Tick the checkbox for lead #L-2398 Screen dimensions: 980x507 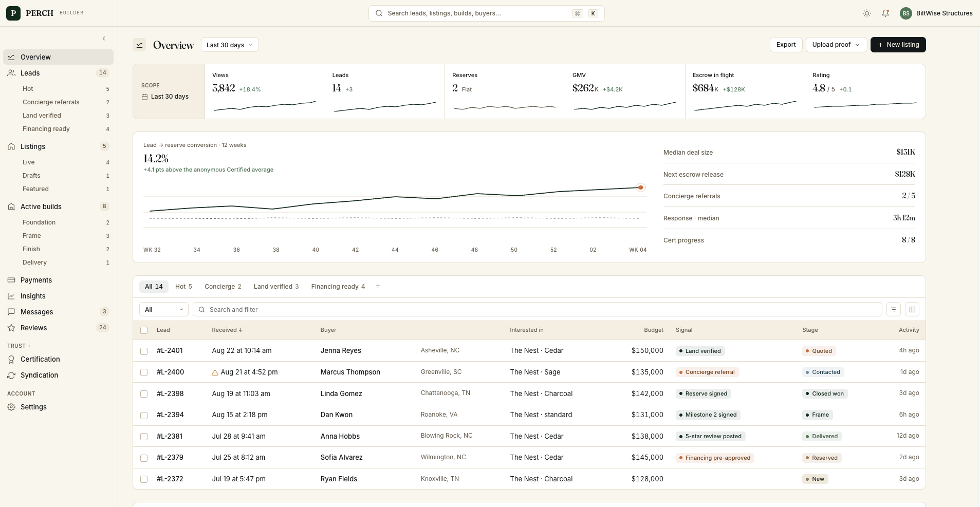[144, 394]
